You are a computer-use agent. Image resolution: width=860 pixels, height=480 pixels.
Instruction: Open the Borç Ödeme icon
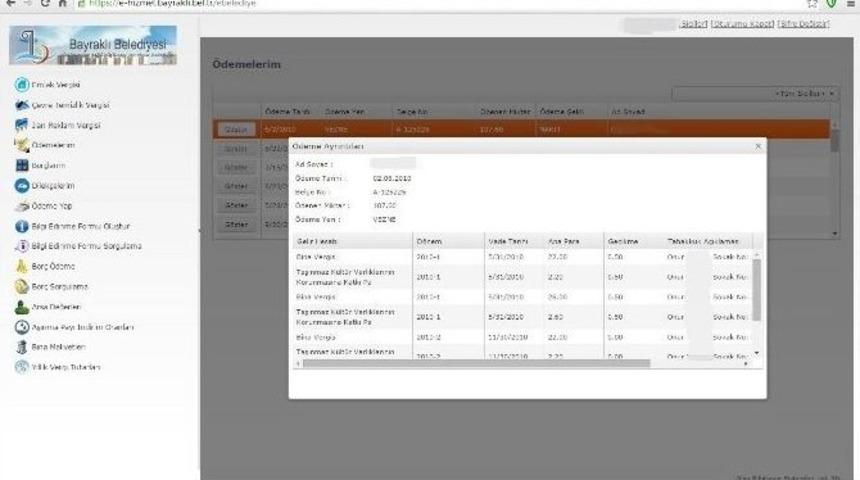coord(20,267)
